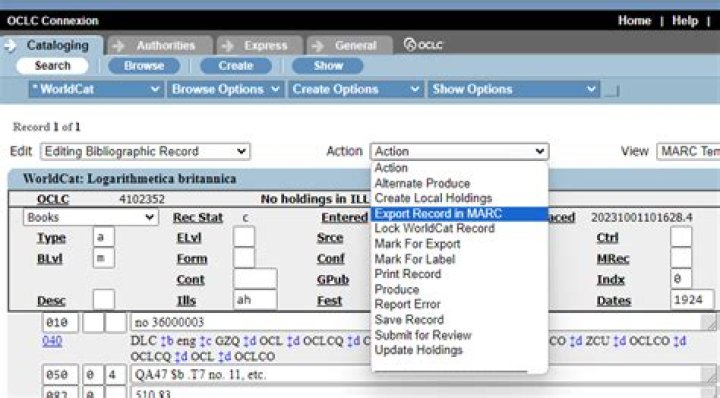Choose Create Local Holdings action
The image size is (720, 398).
point(459,198)
